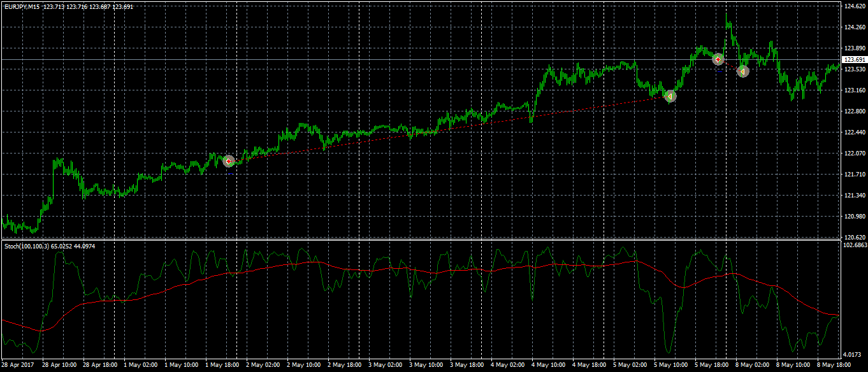Viewport: 868px width, 372px height.
Task: Click the 5 May 02:00 time label
Action: [x=630, y=366]
